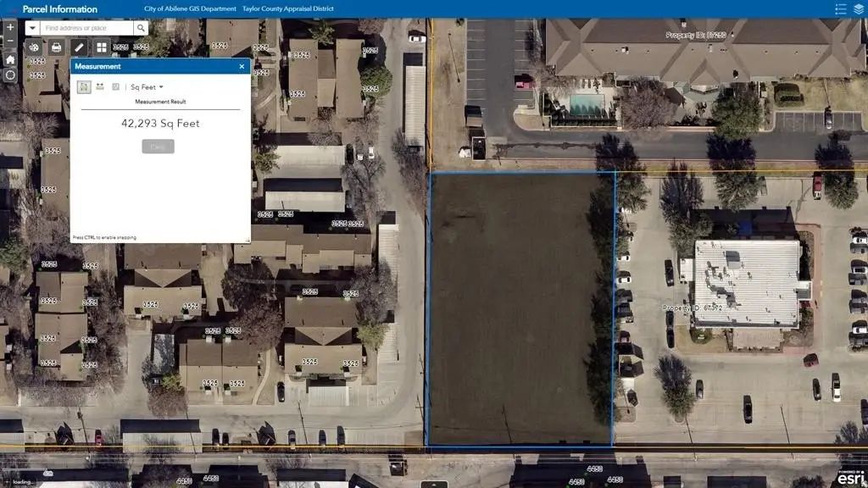Find my location on map

pyautogui.click(x=10, y=75)
